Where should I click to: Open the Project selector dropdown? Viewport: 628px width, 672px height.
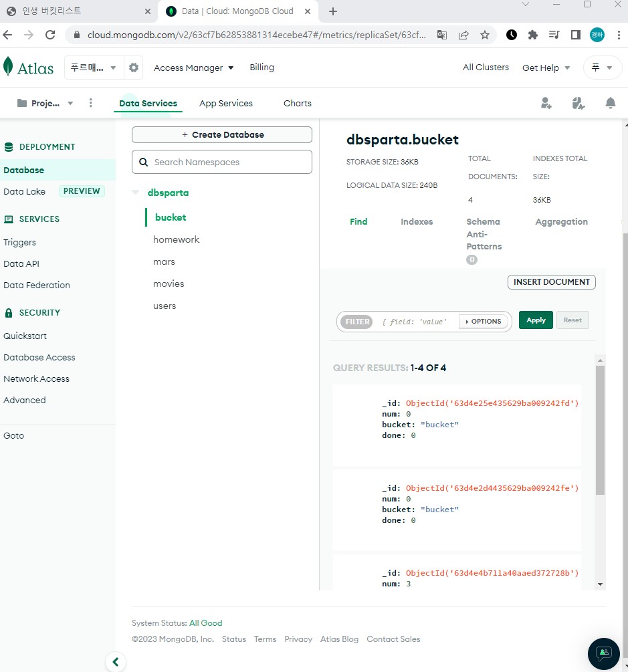45,103
